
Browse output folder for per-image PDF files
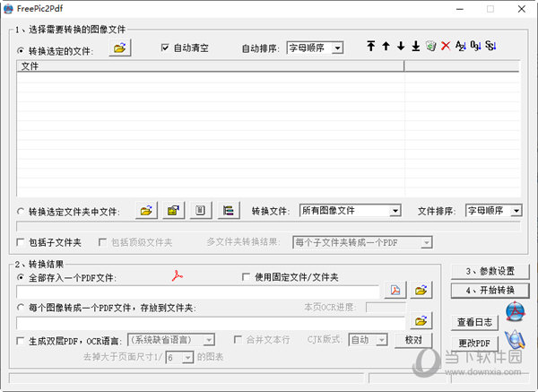point(421,320)
